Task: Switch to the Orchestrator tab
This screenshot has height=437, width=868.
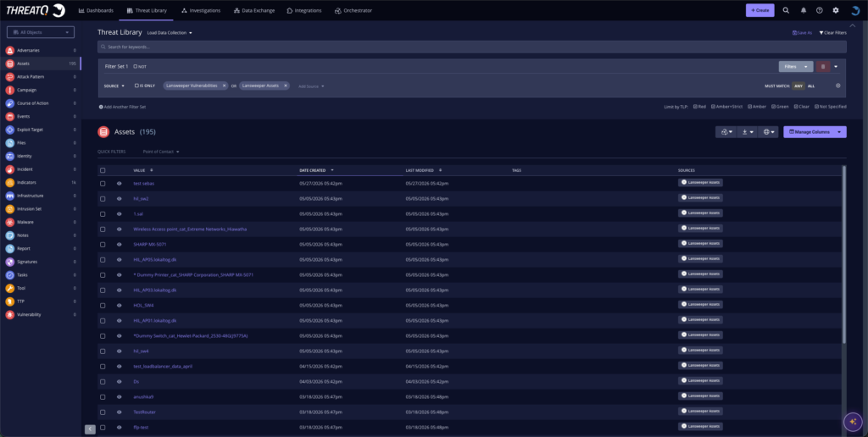Action: click(x=353, y=10)
